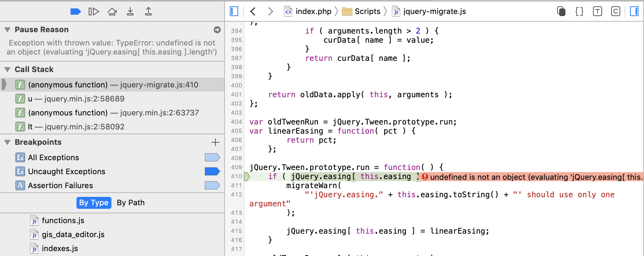Select the All Exceptions row
This screenshot has width=644, height=256.
point(112,157)
